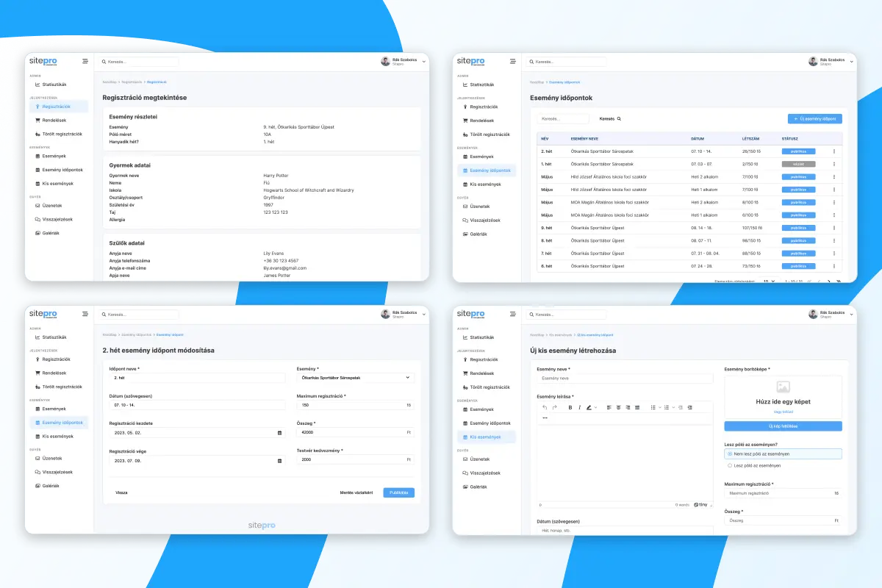
Task: Toggle the hamburger menu in Regisztráció megtekintése window
Action: pyautogui.click(x=85, y=61)
